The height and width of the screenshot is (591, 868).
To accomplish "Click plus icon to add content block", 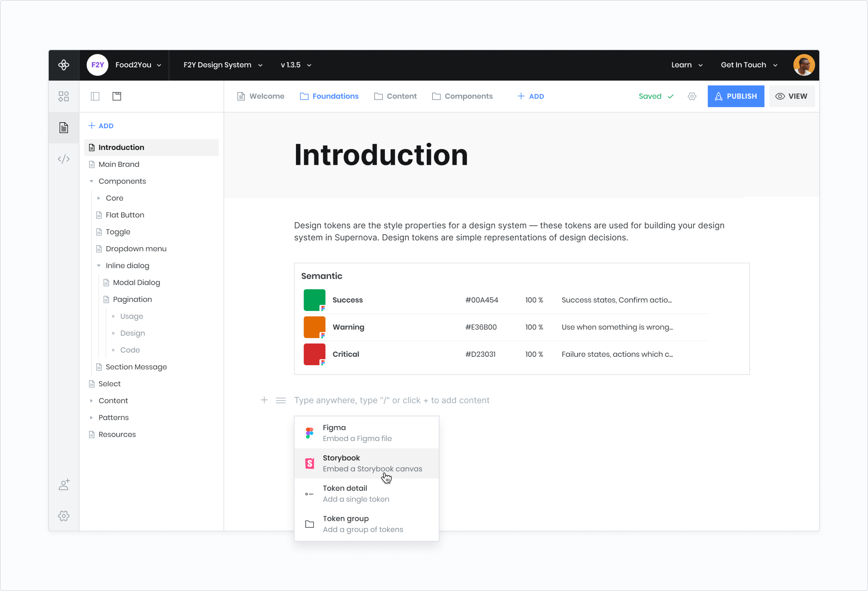I will [x=264, y=400].
